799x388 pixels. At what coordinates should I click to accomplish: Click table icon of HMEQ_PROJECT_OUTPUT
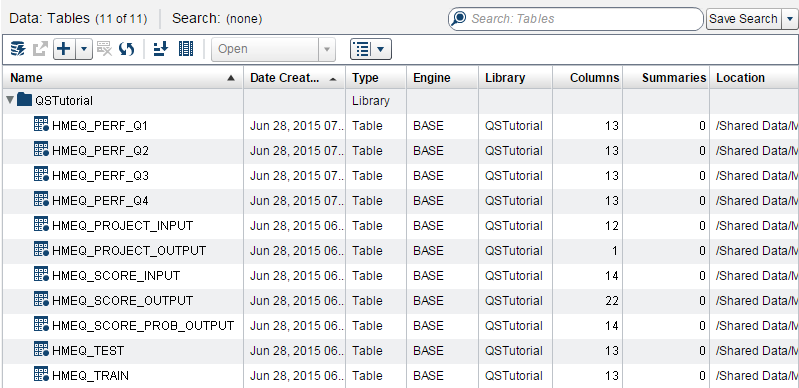click(x=41, y=250)
